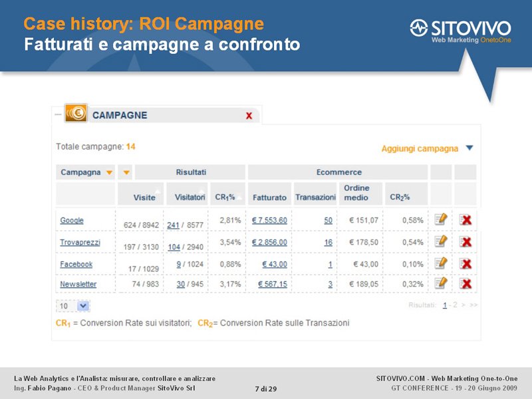Viewport: 532px width, 399px height.
Task: Edit the Facebook campaign via pencil icon
Action: pyautogui.click(x=441, y=263)
